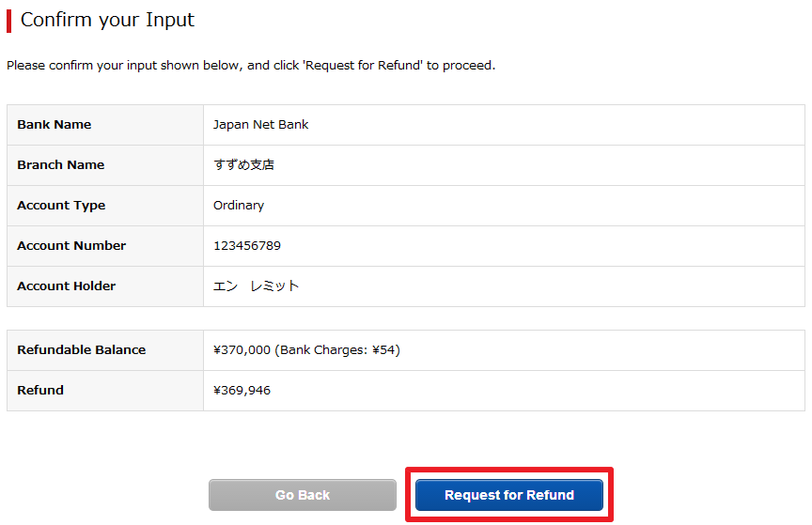Image resolution: width=812 pixels, height=525 pixels.
Task: Click the Account Holder label
Action: click(x=67, y=286)
